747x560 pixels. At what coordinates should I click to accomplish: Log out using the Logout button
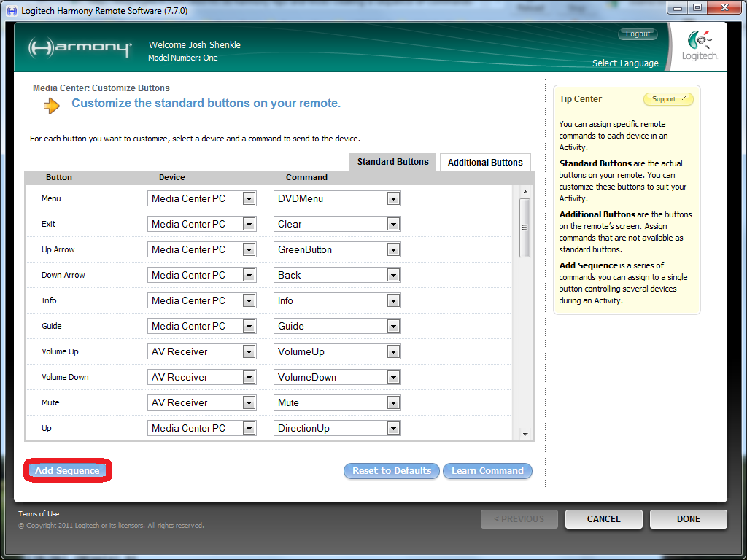click(x=638, y=34)
